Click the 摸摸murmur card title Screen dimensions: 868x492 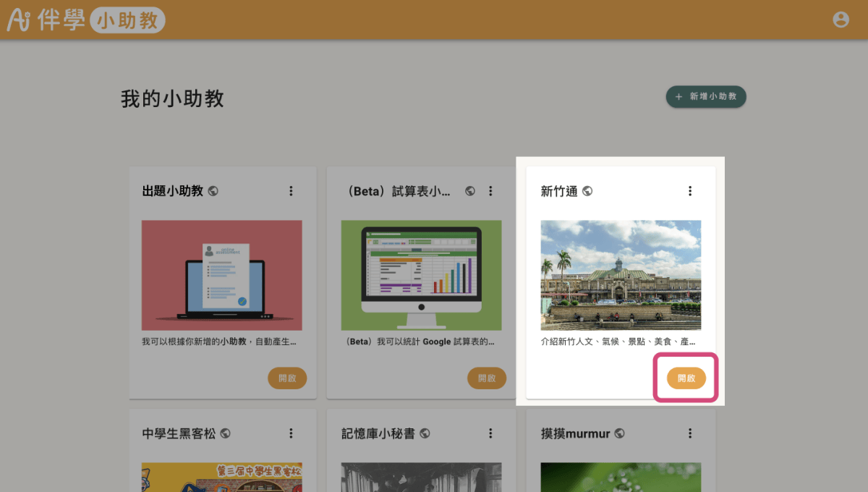coord(576,433)
